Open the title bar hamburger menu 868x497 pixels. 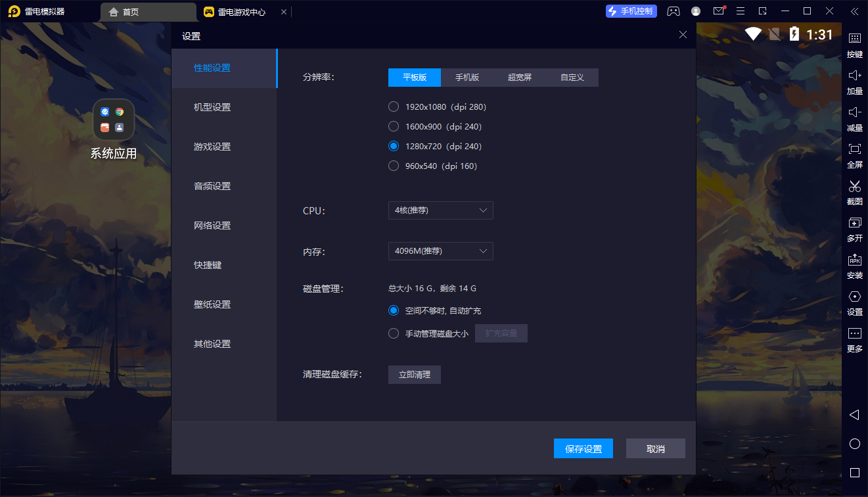tap(741, 11)
